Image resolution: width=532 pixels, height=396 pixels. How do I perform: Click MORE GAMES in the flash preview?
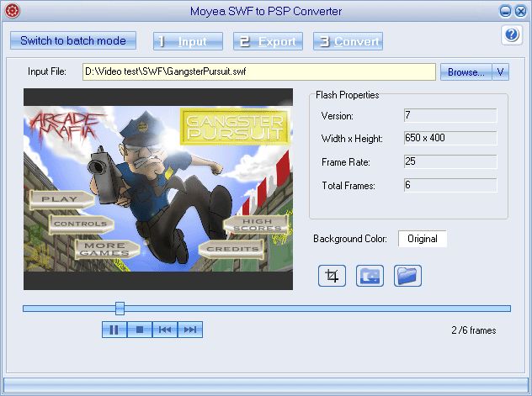pos(107,250)
